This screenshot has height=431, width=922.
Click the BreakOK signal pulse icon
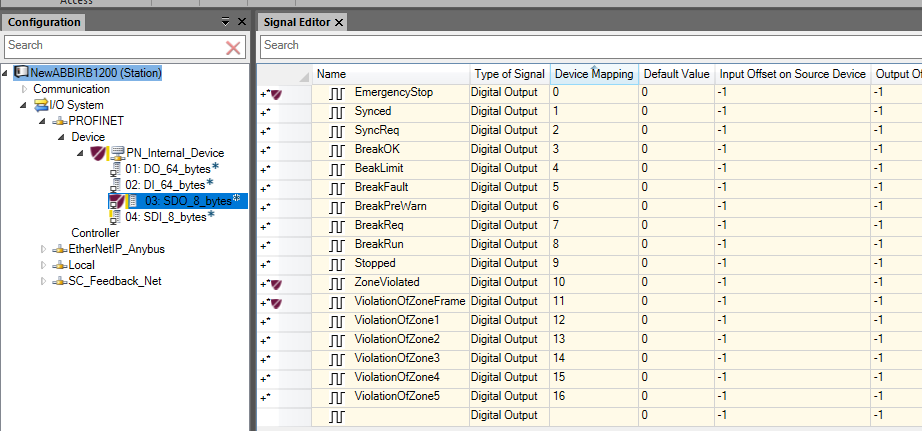[x=336, y=150]
